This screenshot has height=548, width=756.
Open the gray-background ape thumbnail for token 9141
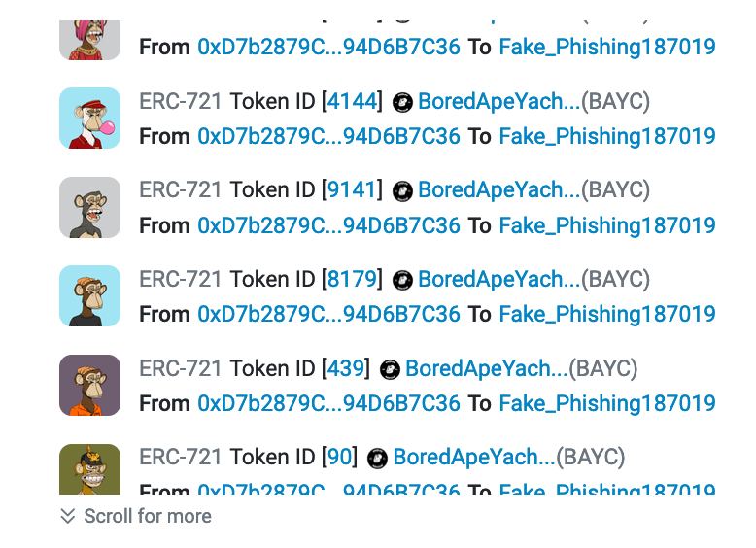[89, 207]
